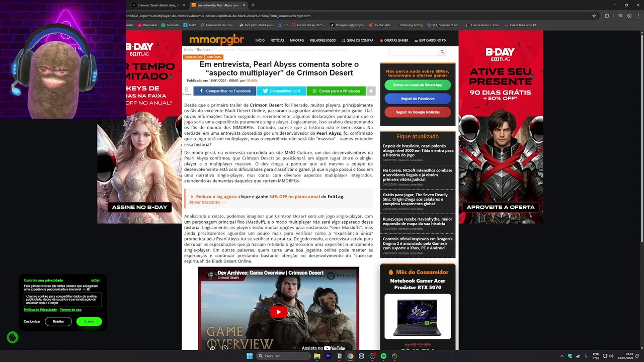644x362 pixels.
Task: Switch to Google Chrome on taskbar
Action: tap(350, 356)
